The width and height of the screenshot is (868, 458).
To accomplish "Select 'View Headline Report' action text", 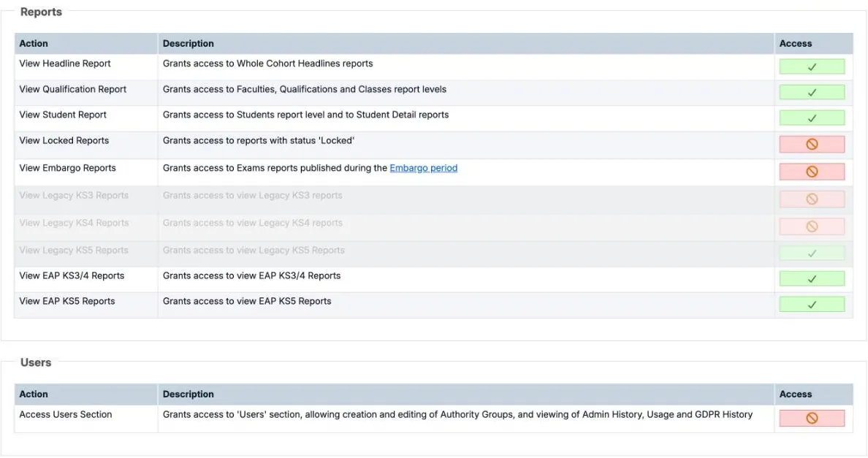I will (65, 64).
